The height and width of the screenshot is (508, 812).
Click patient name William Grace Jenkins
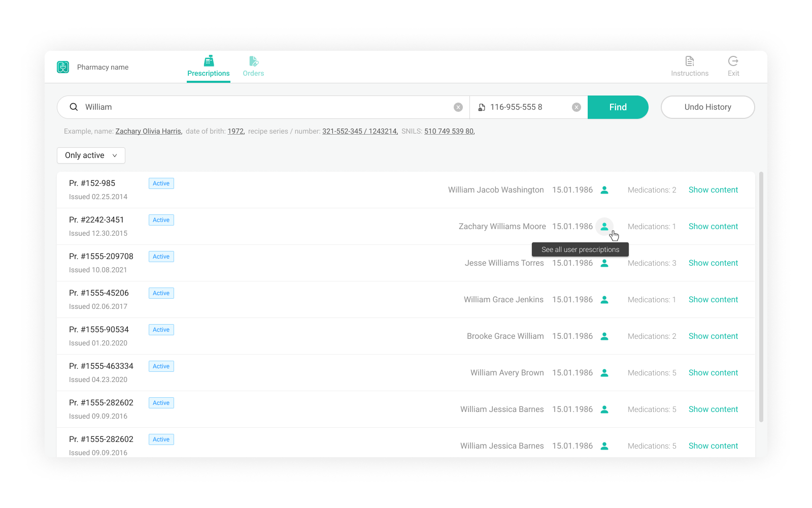coord(503,300)
